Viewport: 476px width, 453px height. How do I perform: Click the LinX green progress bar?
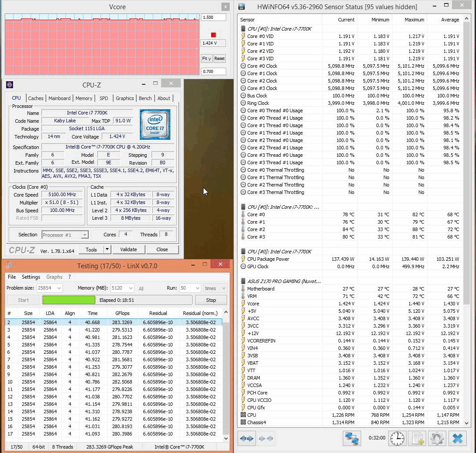click(x=69, y=300)
